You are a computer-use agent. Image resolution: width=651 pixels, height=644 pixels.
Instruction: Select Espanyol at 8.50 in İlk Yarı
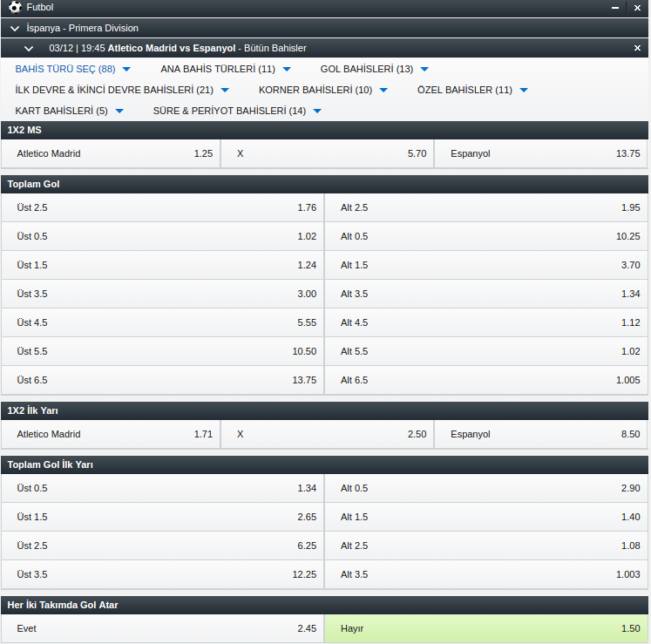tap(540, 434)
